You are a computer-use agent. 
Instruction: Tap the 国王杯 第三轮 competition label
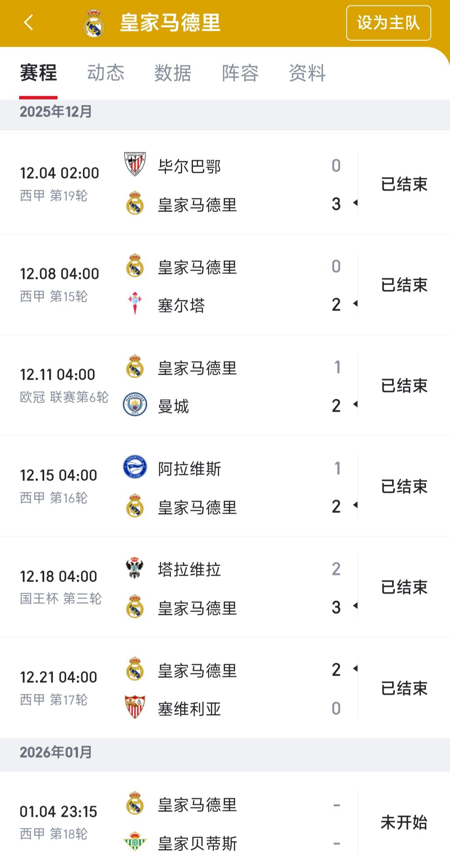61,599
